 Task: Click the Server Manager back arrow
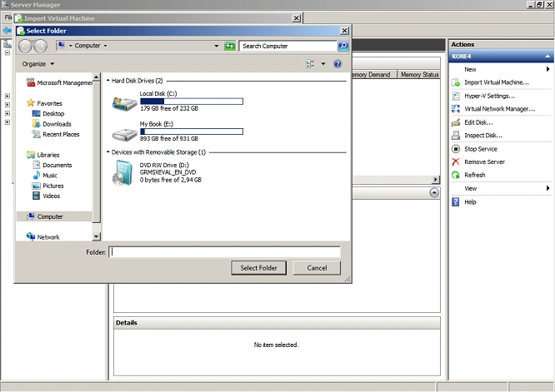(7, 31)
